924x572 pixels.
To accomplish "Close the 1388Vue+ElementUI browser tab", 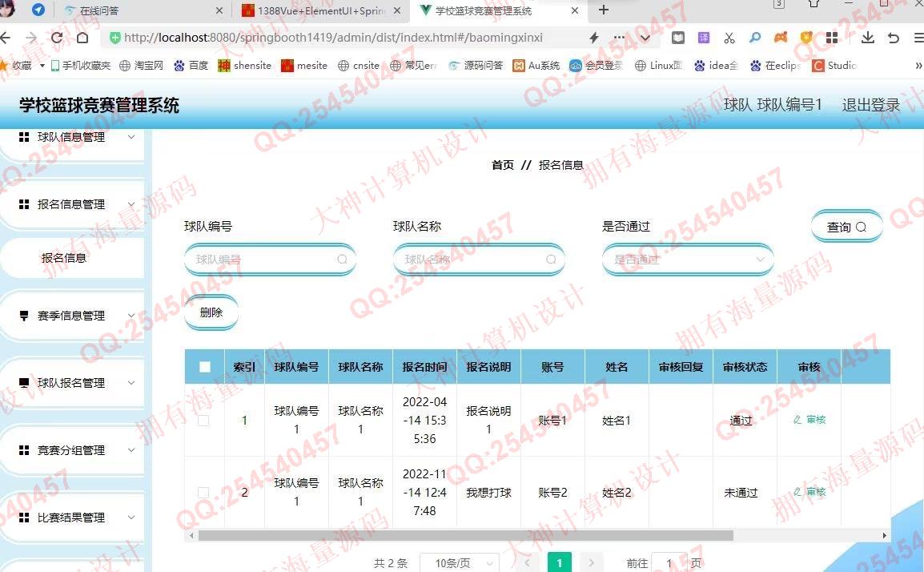I will tap(397, 10).
